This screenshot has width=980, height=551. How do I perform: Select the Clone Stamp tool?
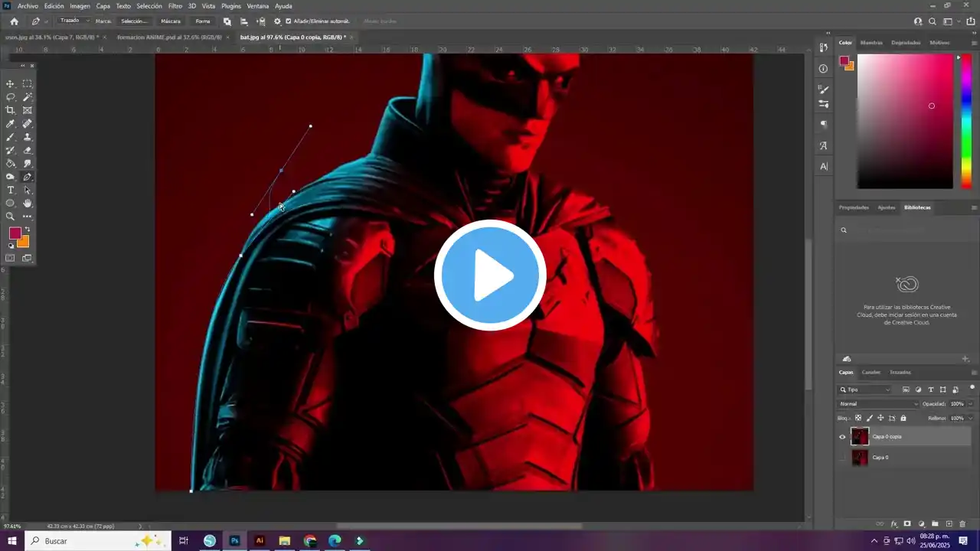click(x=28, y=137)
